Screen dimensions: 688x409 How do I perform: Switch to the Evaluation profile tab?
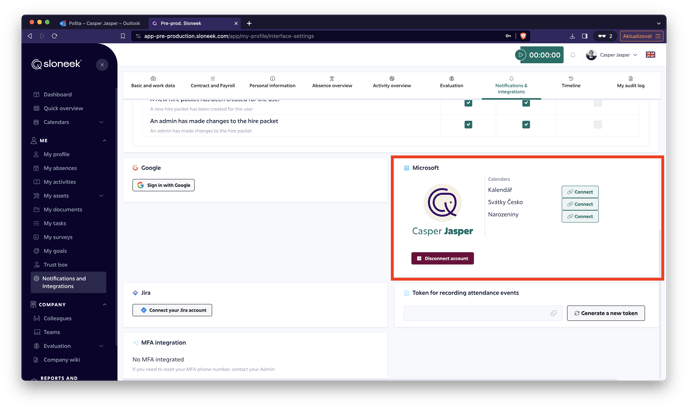pos(451,83)
